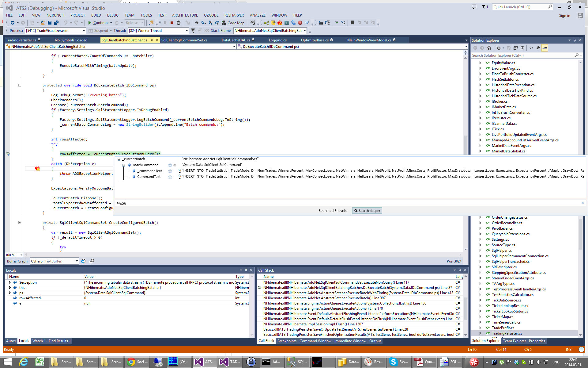This screenshot has height=368, width=588.
Task: Click the Break All pause icon
Action: point(165,23)
